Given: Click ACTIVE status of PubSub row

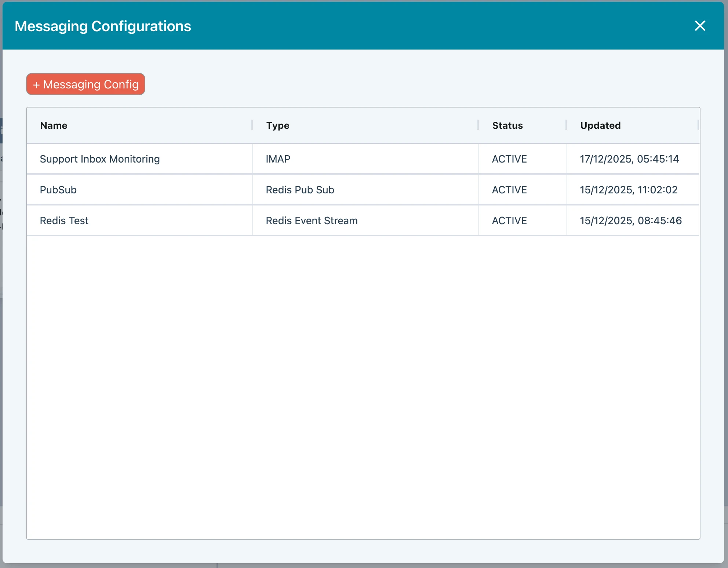Looking at the screenshot, I should pyautogui.click(x=509, y=190).
